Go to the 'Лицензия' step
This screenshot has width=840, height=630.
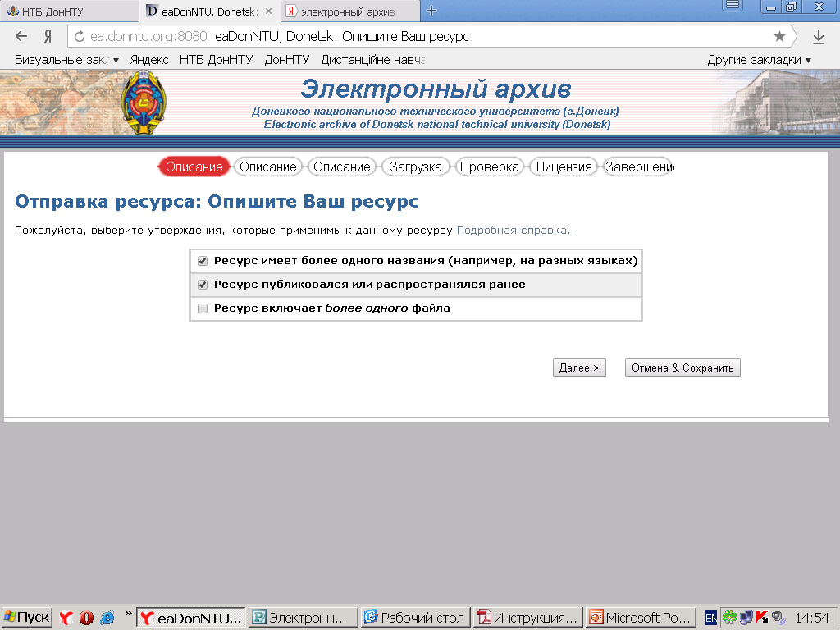pos(564,167)
